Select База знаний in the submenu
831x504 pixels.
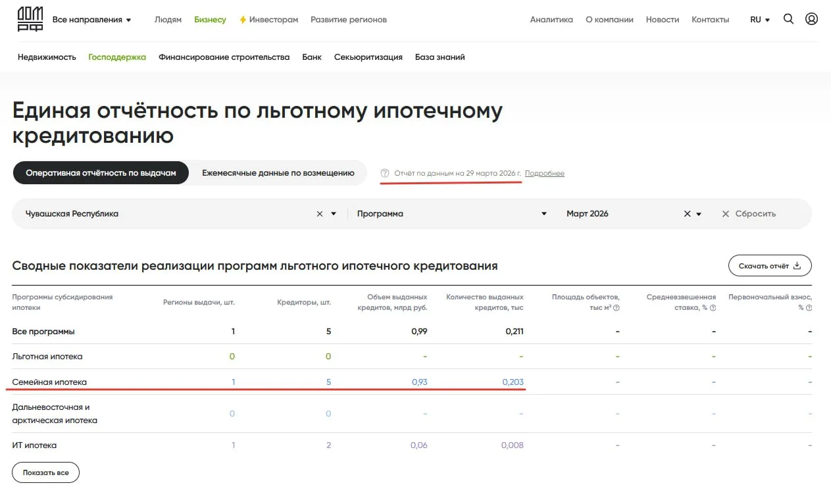pyautogui.click(x=440, y=57)
